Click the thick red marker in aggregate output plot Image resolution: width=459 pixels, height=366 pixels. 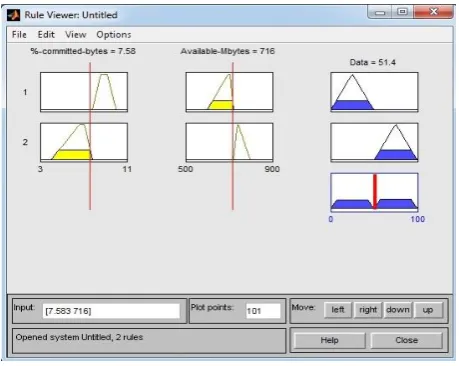[375, 192]
